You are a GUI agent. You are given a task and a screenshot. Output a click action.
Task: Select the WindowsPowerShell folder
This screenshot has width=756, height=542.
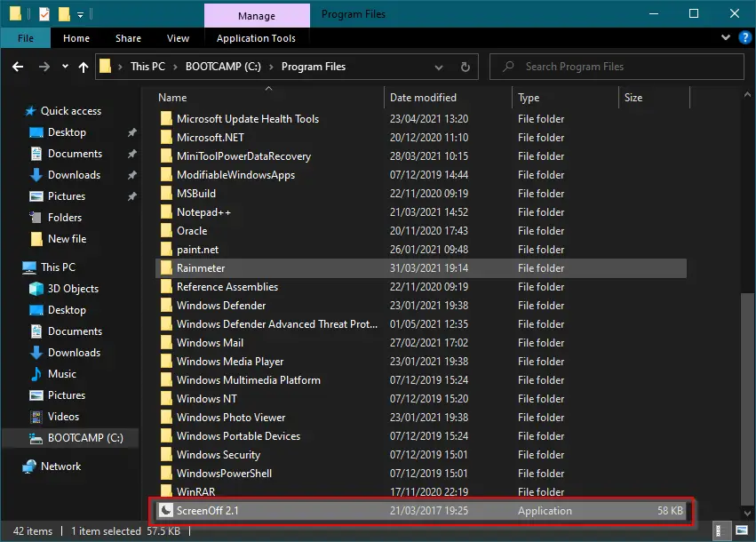[x=421, y=473]
